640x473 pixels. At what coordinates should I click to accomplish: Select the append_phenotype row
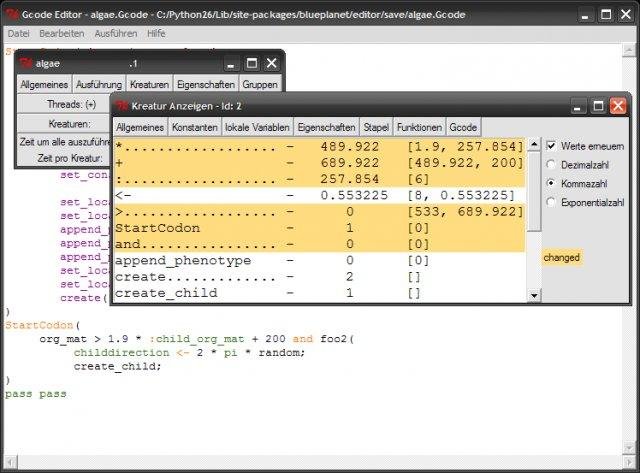[320, 261]
